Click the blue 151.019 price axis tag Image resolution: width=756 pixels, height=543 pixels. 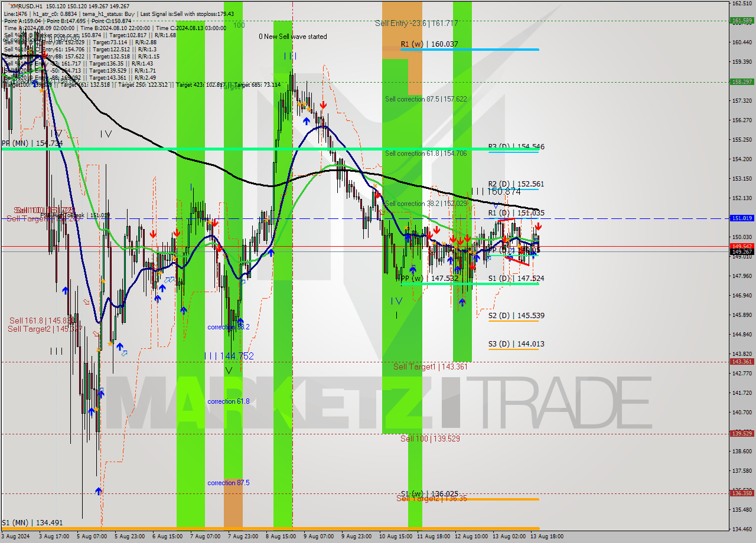pos(742,218)
